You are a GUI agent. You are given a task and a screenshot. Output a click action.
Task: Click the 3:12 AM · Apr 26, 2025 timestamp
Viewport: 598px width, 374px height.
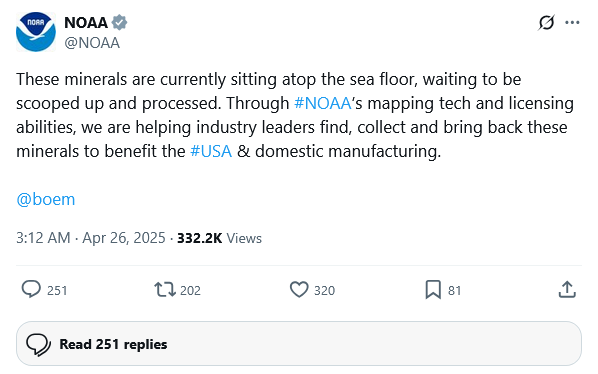pyautogui.click(x=91, y=238)
